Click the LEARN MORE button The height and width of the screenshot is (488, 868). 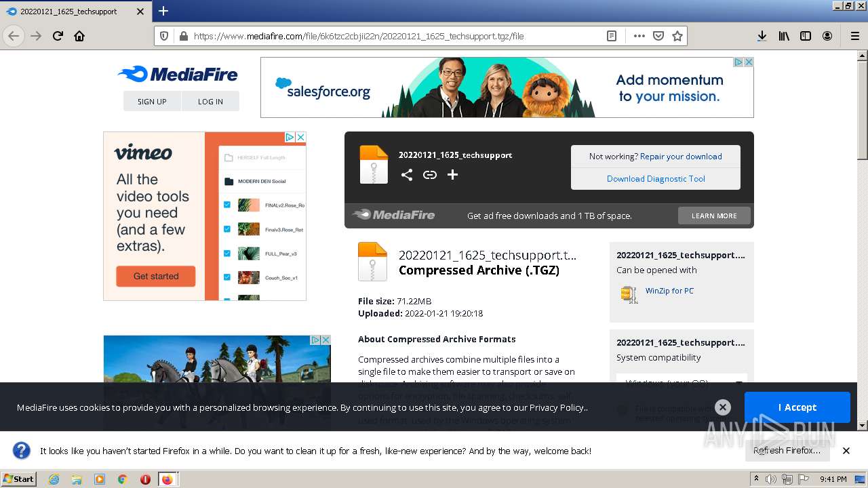coord(714,216)
